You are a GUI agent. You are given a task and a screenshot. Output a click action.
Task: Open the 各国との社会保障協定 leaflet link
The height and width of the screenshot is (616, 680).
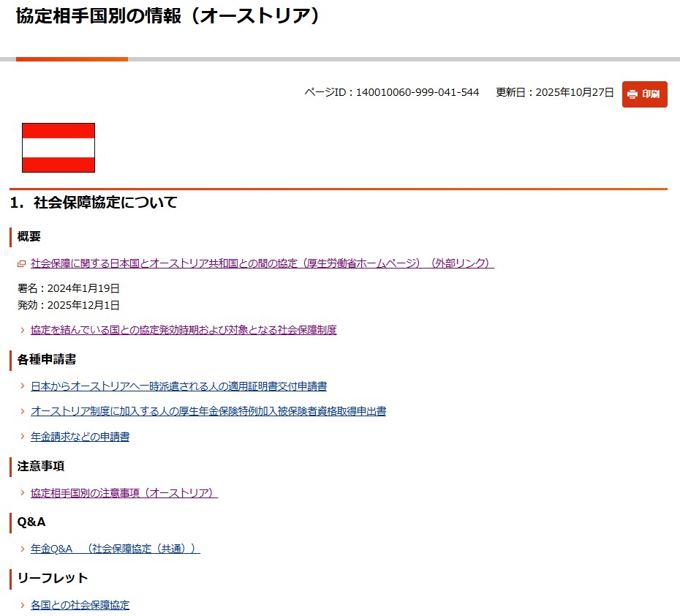pyautogui.click(x=80, y=605)
